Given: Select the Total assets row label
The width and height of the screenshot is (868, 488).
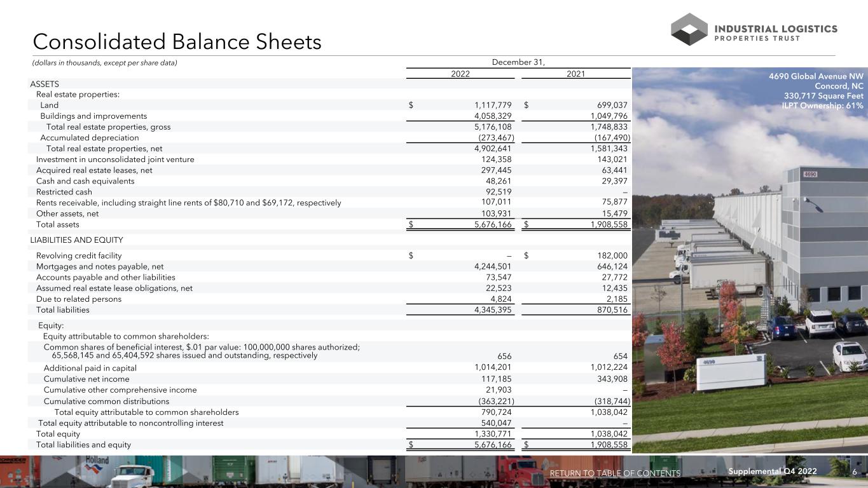Looking at the screenshot, I should 58,224.
